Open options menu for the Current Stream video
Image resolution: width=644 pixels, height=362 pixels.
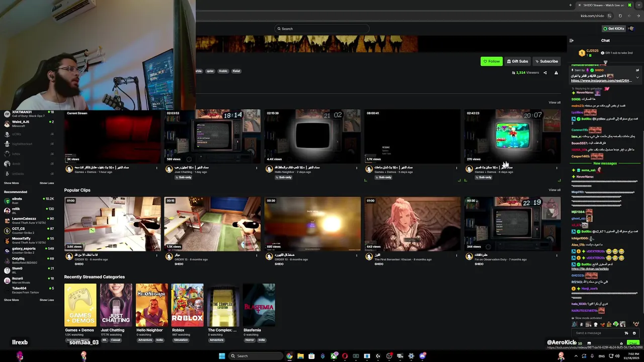tap(156, 168)
